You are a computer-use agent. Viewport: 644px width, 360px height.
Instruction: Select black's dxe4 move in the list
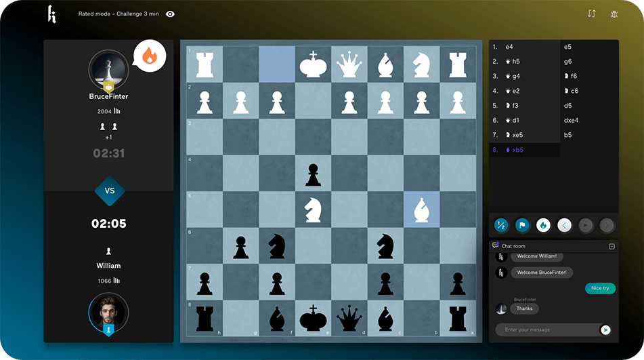coord(572,120)
